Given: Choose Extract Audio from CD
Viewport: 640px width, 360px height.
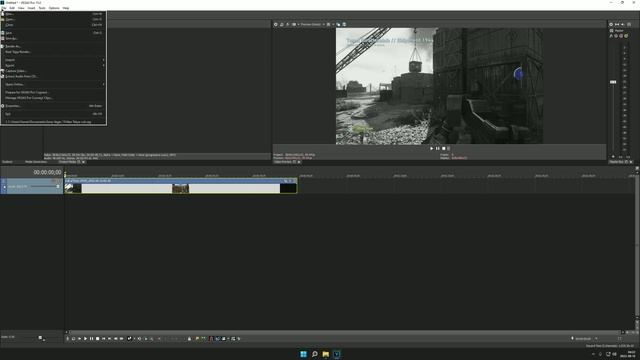Looking at the screenshot, I should 54,76.
